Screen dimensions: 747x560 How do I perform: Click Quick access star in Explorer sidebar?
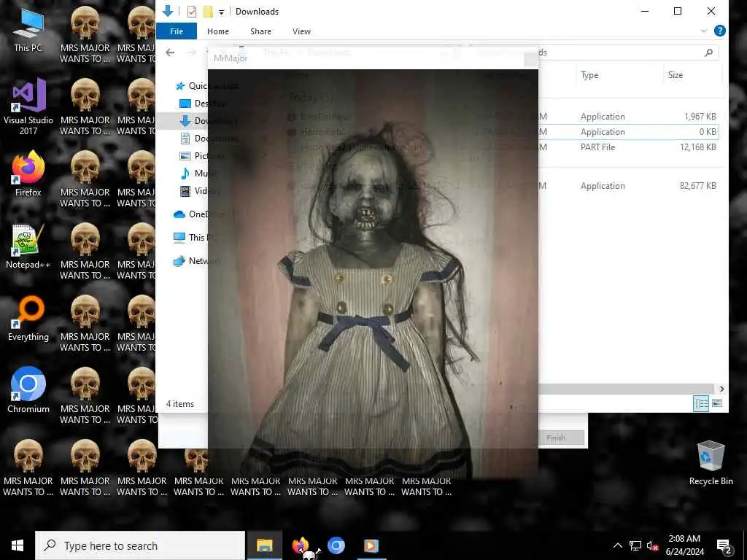coord(180,86)
